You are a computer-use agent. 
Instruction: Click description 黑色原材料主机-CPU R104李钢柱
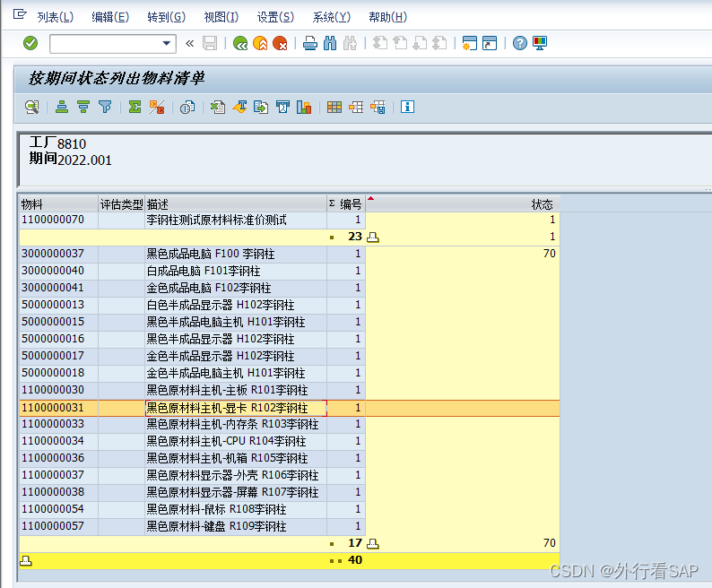[x=226, y=441]
